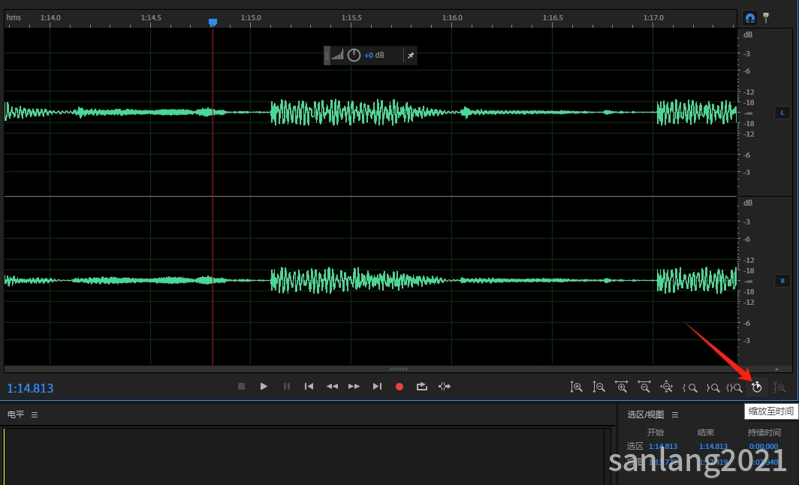The width and height of the screenshot is (799, 485).
Task: Open the 选区/视图 panel menu
Action: (x=675, y=415)
